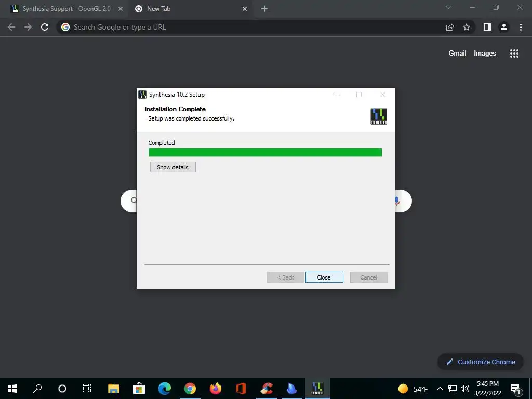
Task: Open File Explorer from the taskbar
Action: [x=113, y=389]
